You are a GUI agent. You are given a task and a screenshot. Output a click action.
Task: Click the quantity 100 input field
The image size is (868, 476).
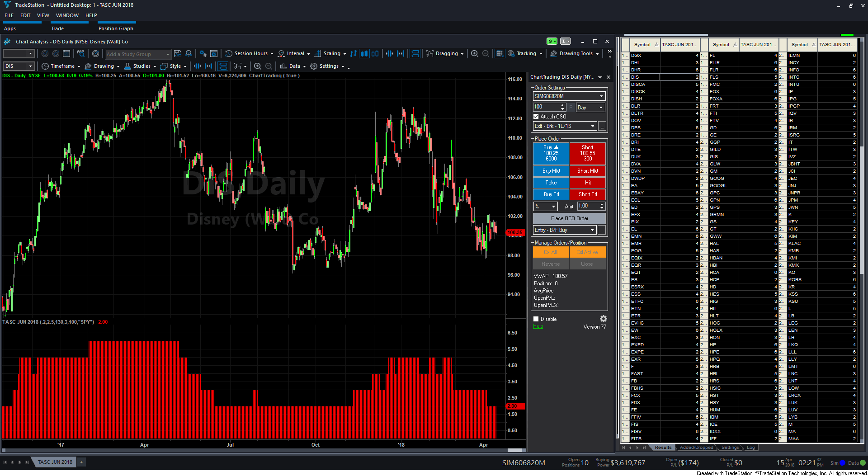pyautogui.click(x=546, y=107)
